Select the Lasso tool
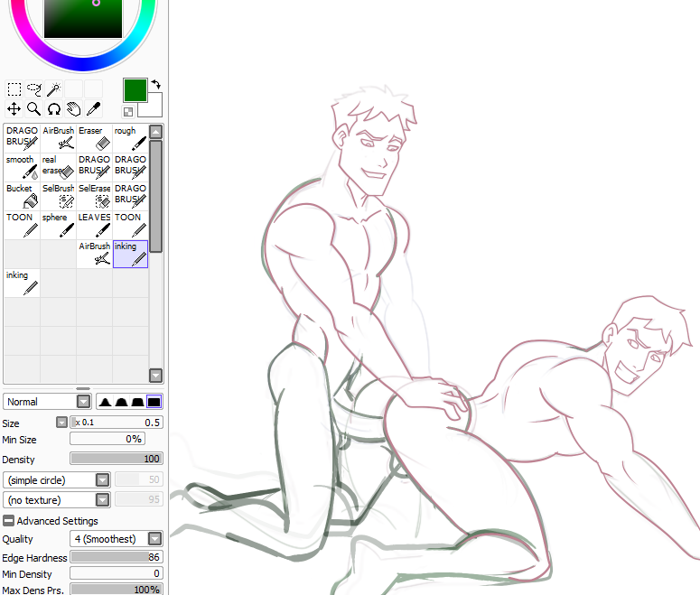Image resolution: width=700 pixels, height=595 pixels. tap(34, 88)
